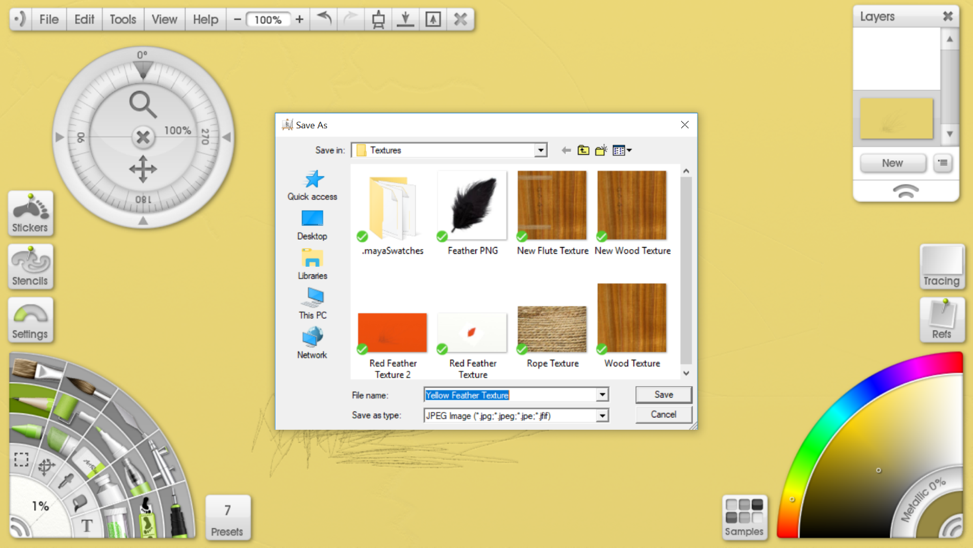This screenshot has width=973, height=548.
Task: Click Cancel in the Save As dialog
Action: click(663, 414)
